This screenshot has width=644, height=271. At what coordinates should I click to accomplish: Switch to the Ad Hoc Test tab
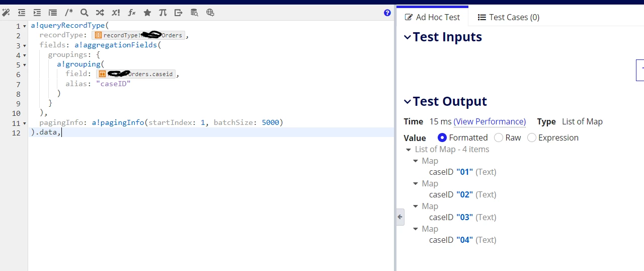pyautogui.click(x=432, y=17)
